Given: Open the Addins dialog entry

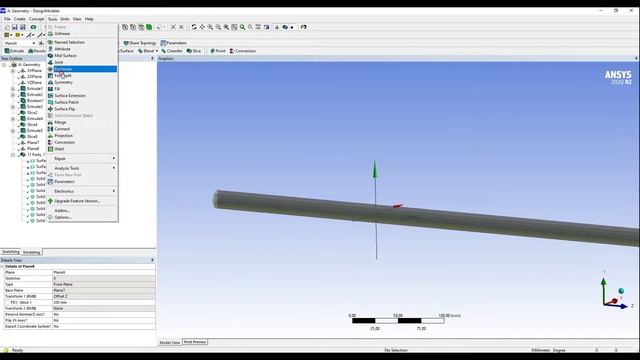Looking at the screenshot, I should (x=82, y=211).
